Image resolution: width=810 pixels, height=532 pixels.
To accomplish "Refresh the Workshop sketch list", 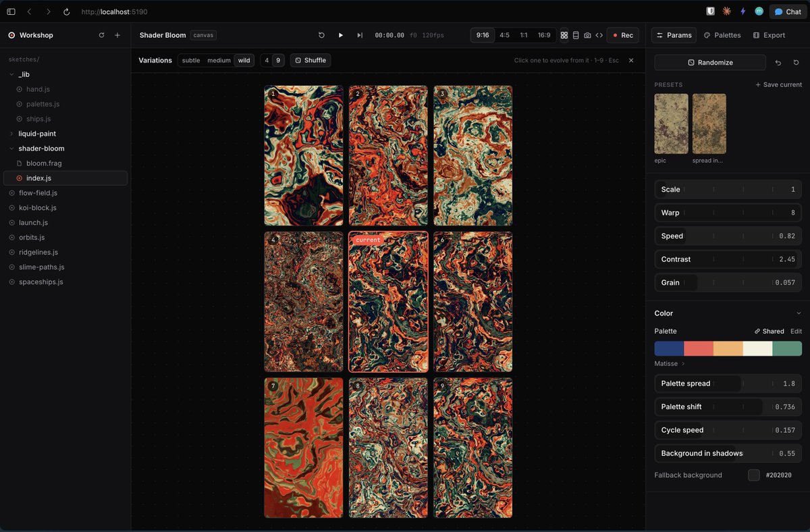I will tap(101, 35).
